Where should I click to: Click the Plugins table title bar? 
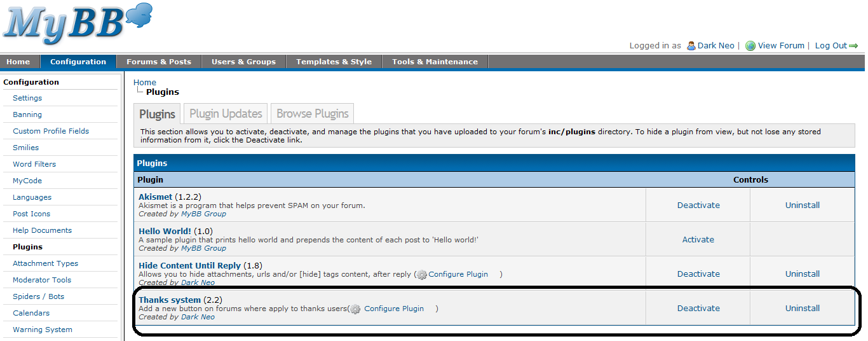coord(494,164)
